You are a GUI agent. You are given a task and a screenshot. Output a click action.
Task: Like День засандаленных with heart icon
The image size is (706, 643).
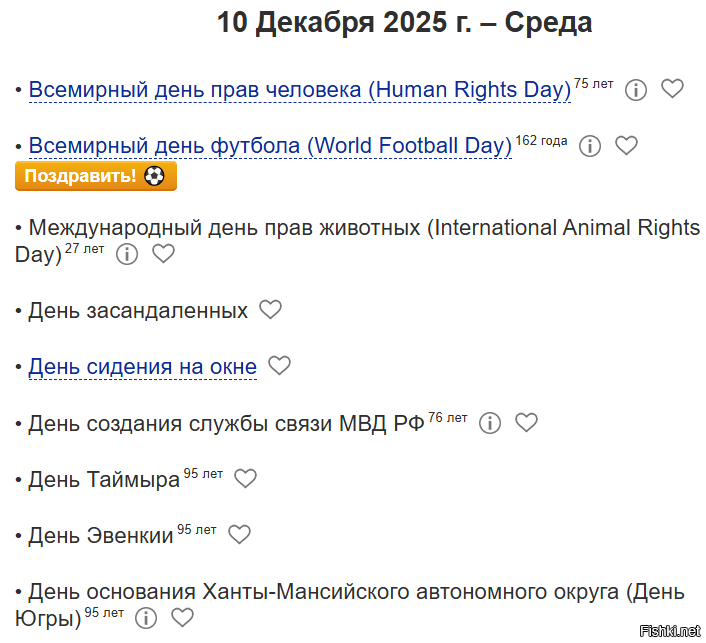pos(270,310)
